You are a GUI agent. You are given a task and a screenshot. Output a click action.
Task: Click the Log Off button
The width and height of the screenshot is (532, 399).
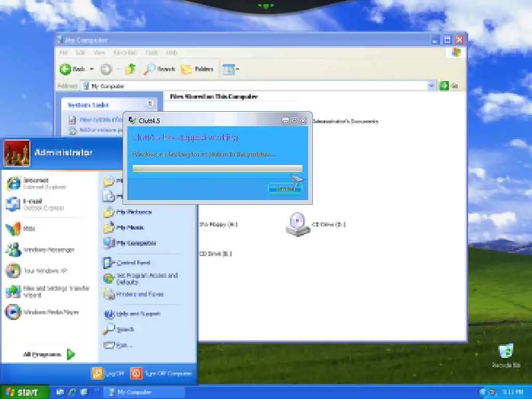tap(108, 374)
